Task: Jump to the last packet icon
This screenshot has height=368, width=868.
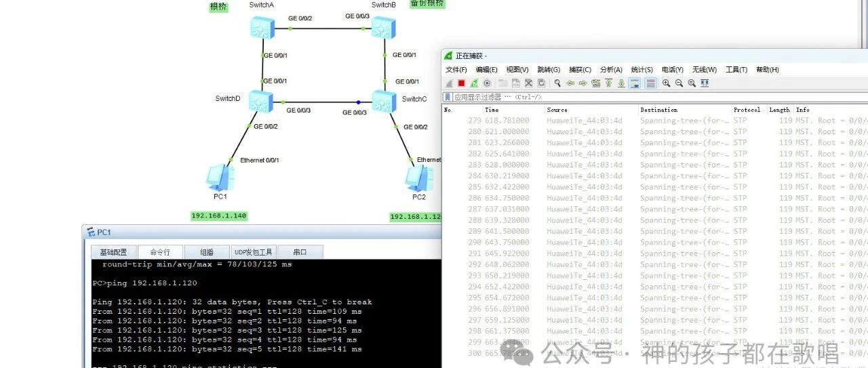Action: pyautogui.click(x=621, y=83)
